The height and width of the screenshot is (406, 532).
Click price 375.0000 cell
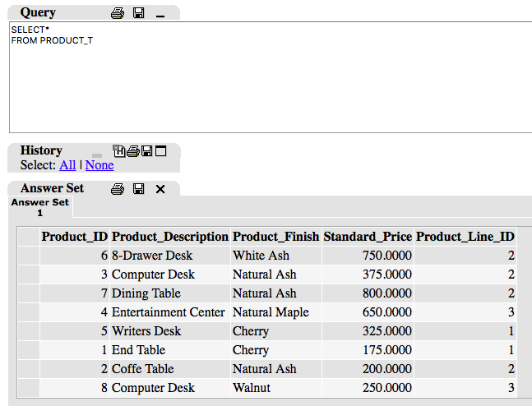368,275
